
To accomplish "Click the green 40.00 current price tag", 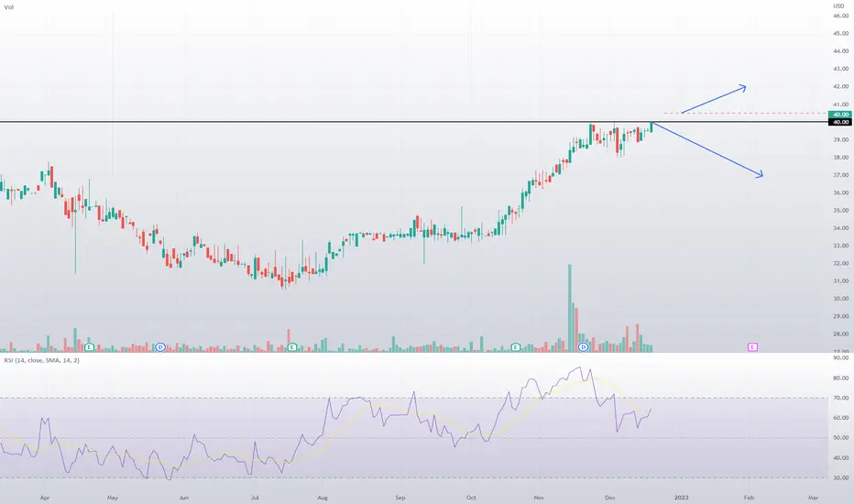I will pos(839,115).
